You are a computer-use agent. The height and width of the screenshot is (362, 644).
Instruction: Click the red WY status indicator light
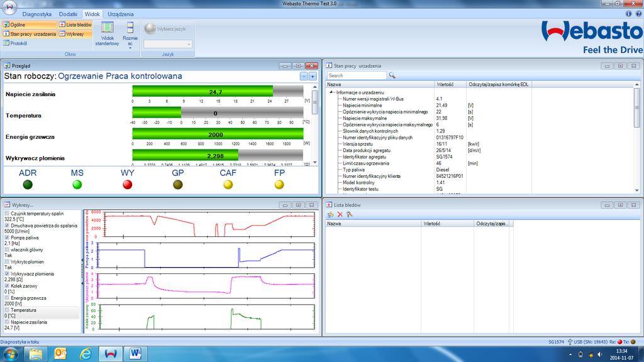pos(127,185)
